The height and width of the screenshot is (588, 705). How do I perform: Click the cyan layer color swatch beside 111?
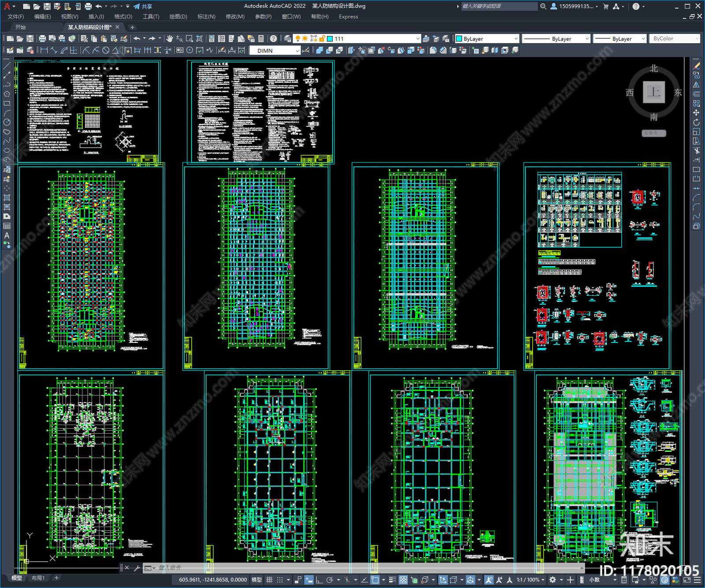330,39
